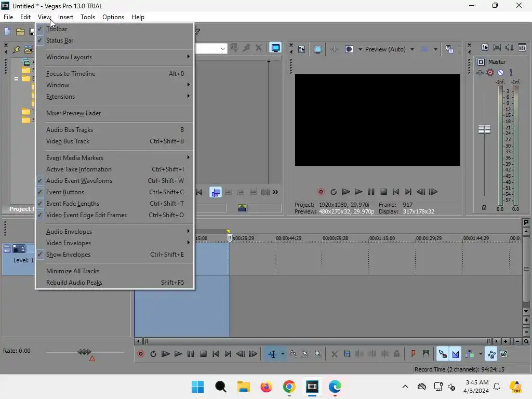
Task: Open Video Output FX in preview toolbar
Action: pos(334,49)
